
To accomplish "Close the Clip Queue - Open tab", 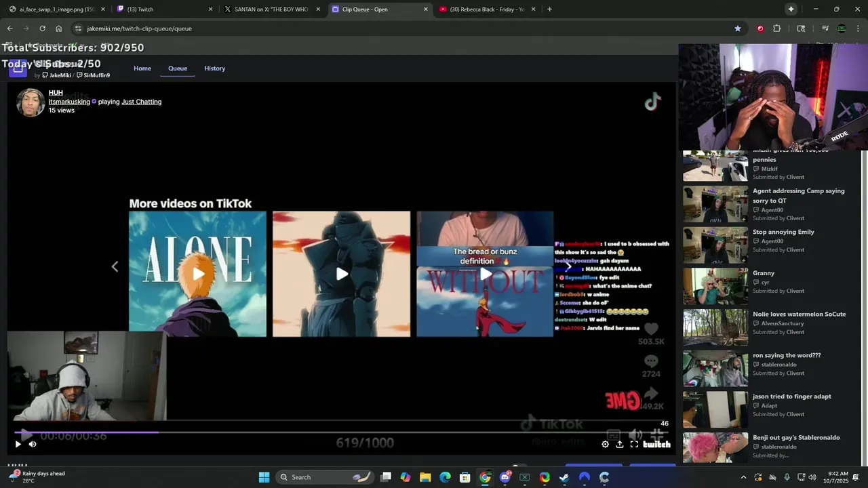I will (x=426, y=9).
